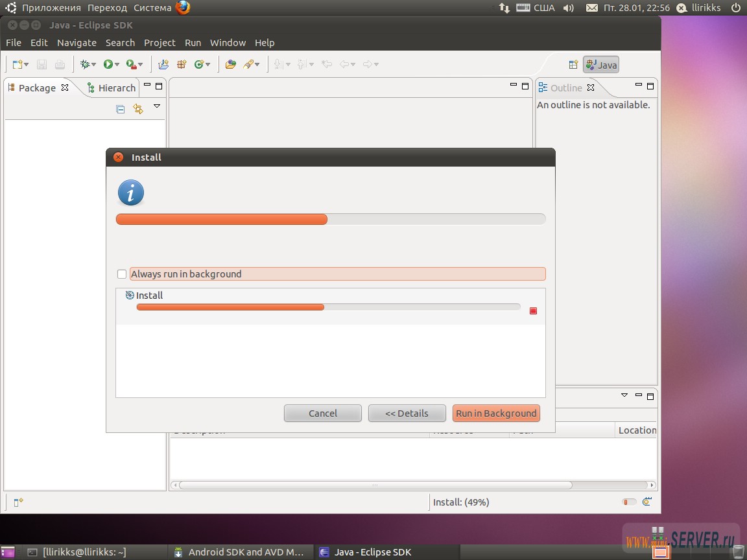747x560 pixels.
Task: Open Package Explorer view menu triangle
Action: click(x=157, y=106)
